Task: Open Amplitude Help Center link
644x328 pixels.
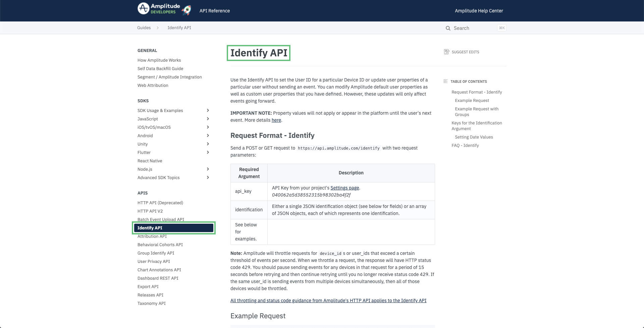Action: [479, 11]
